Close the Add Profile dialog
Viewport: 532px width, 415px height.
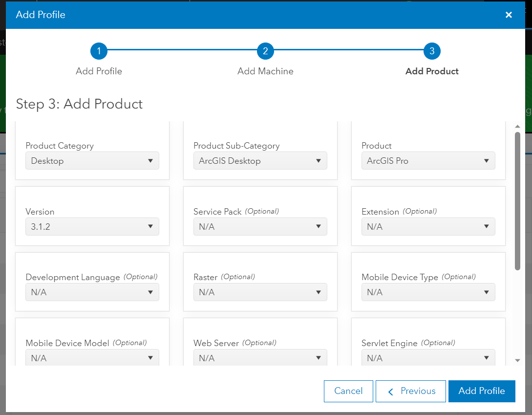pos(509,15)
